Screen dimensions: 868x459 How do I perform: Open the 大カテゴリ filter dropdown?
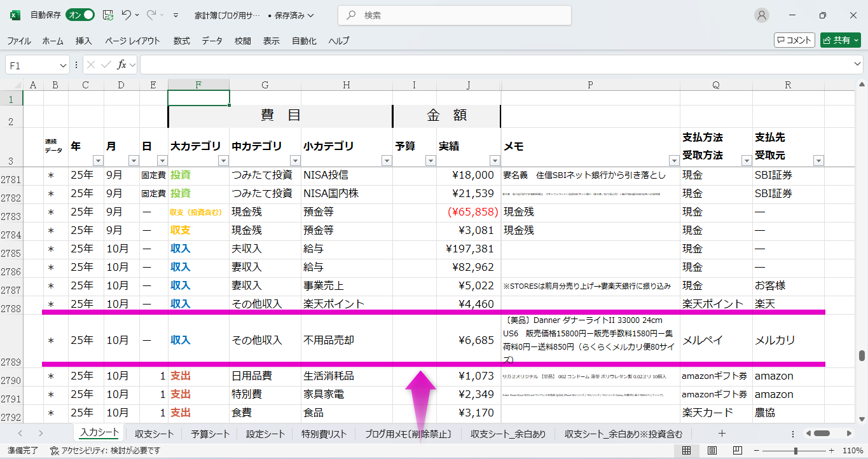(223, 160)
